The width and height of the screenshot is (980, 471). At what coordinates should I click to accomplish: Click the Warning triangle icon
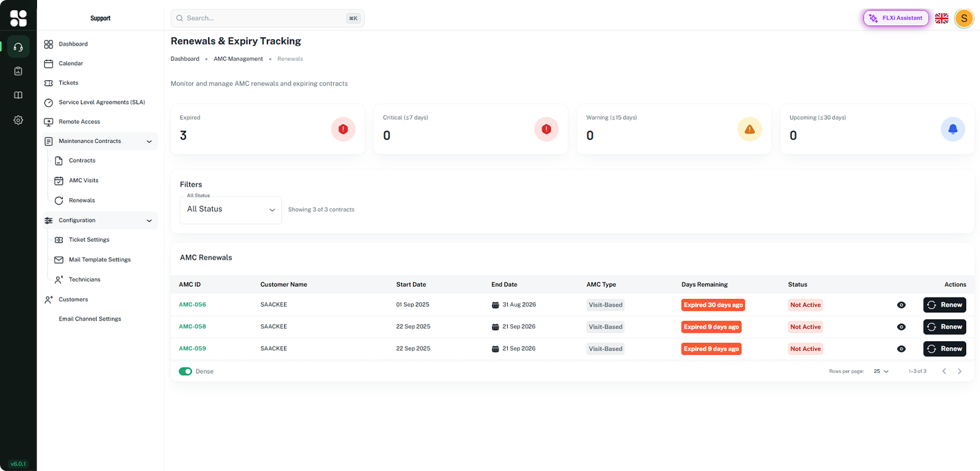pyautogui.click(x=750, y=129)
